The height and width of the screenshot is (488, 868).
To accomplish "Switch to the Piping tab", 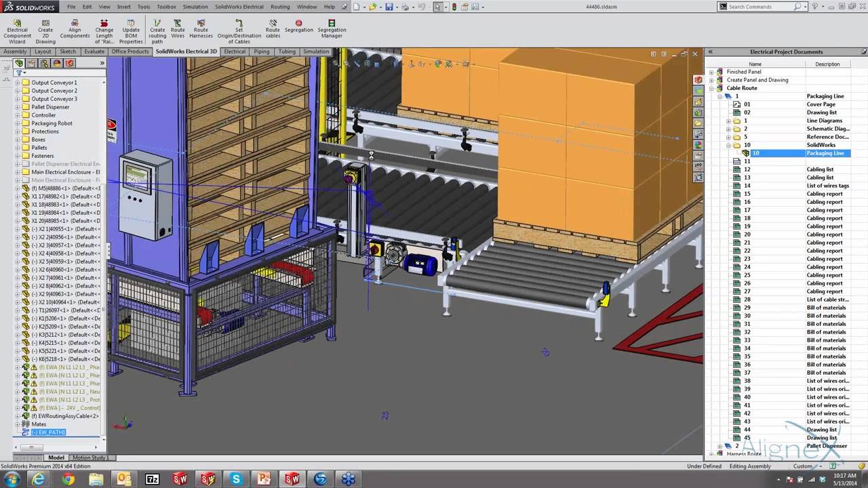I will coord(261,52).
